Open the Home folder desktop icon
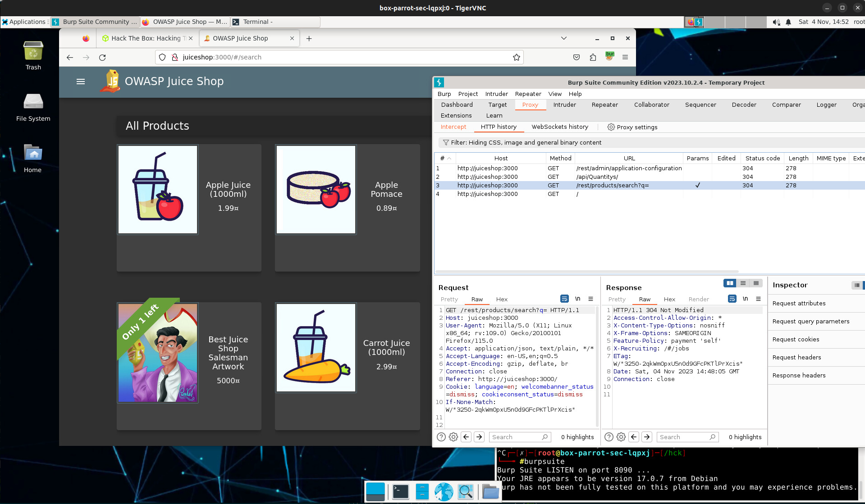The height and width of the screenshot is (504, 865). 33,159
